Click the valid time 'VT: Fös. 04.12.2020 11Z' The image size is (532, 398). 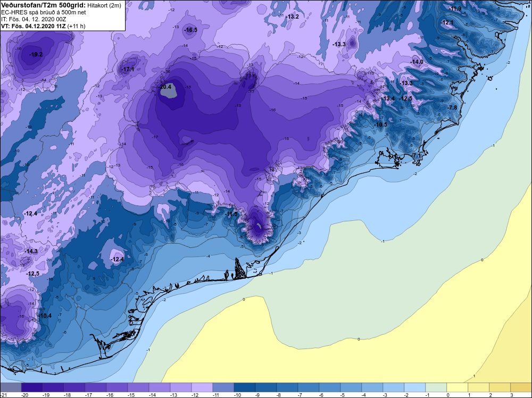(33, 26)
